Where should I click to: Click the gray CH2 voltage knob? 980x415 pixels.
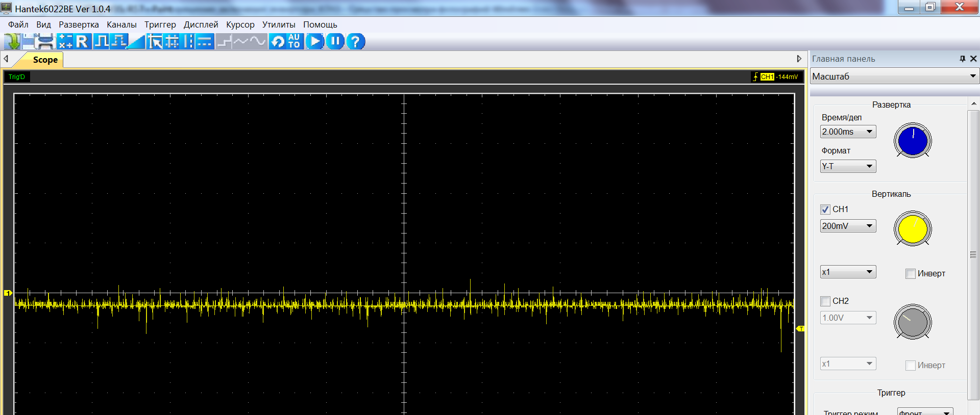click(913, 322)
